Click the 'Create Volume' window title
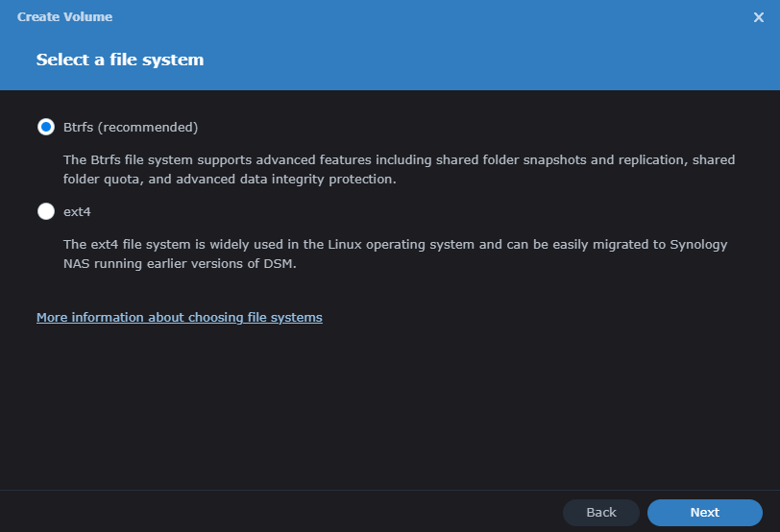The width and height of the screenshot is (780, 532). pos(64,17)
